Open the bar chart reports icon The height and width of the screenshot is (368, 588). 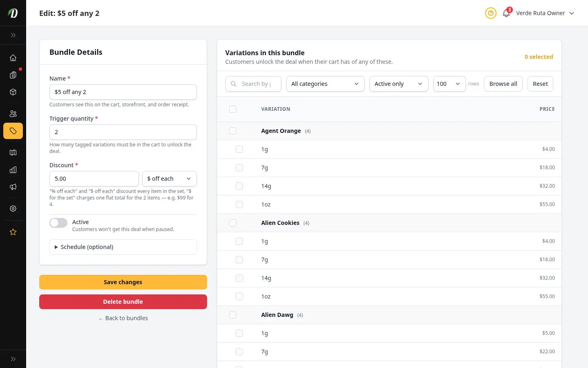click(x=13, y=170)
